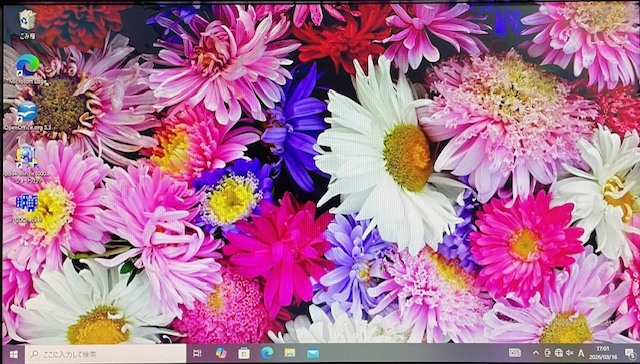
Task: Open File Explorer from the taskbar
Action: tap(290, 353)
